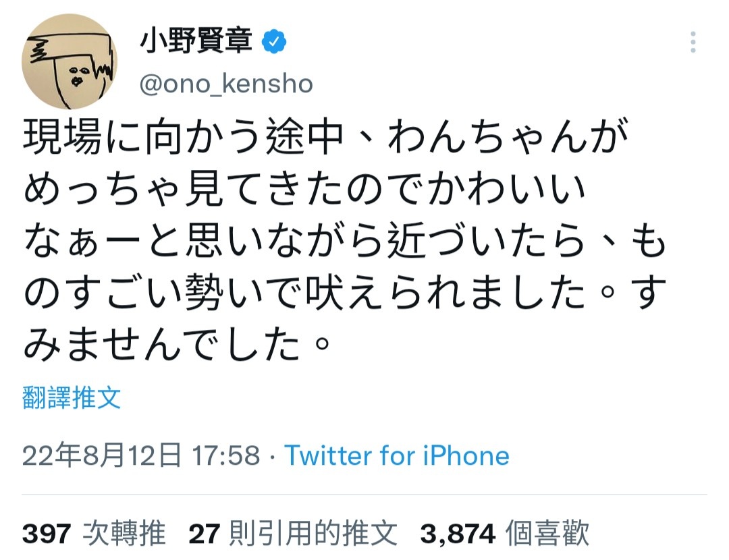Image resolution: width=729 pixels, height=560 pixels.
Task: Open the 次轉推 retweets list
Action: (x=124, y=533)
